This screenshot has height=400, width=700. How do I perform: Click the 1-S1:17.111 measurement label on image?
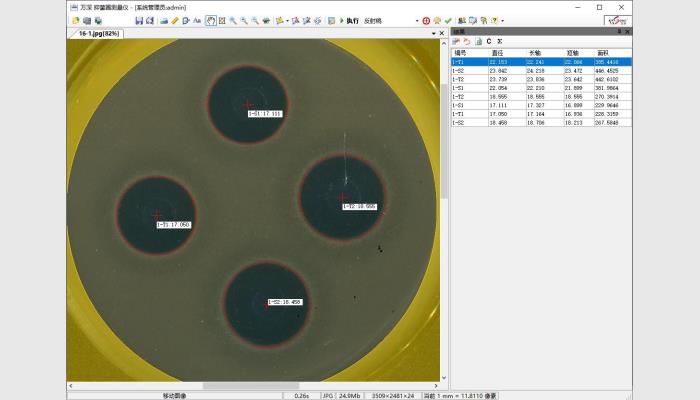266,114
